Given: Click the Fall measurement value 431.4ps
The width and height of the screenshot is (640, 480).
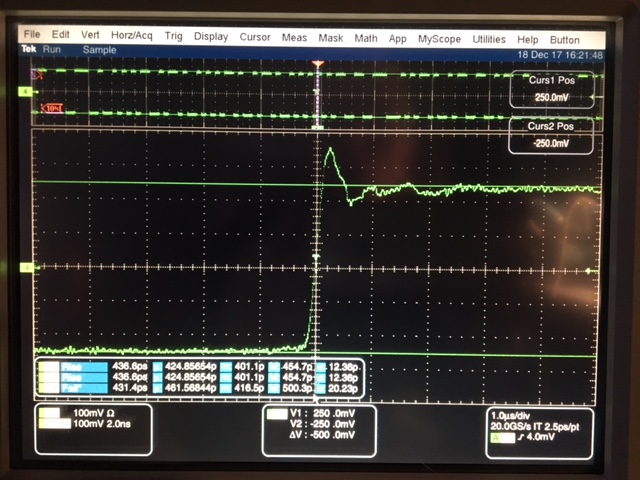Looking at the screenshot, I should click(130, 388).
